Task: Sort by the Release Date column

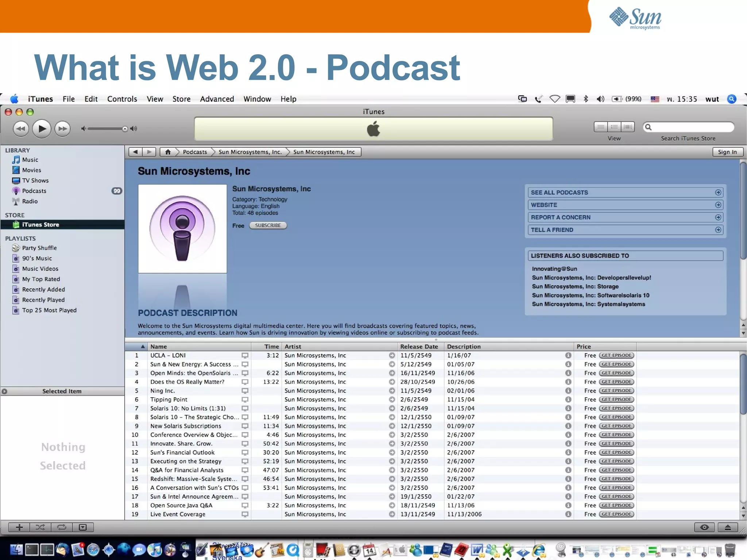Action: pyautogui.click(x=420, y=347)
